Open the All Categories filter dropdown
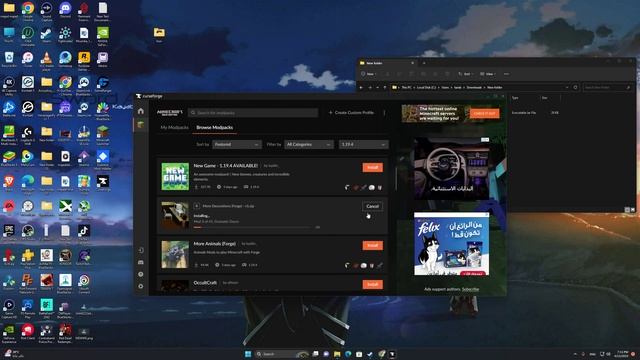 coord(309,144)
